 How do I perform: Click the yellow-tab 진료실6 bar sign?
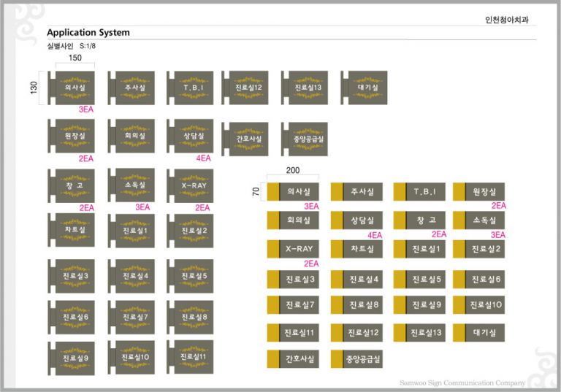click(x=479, y=280)
